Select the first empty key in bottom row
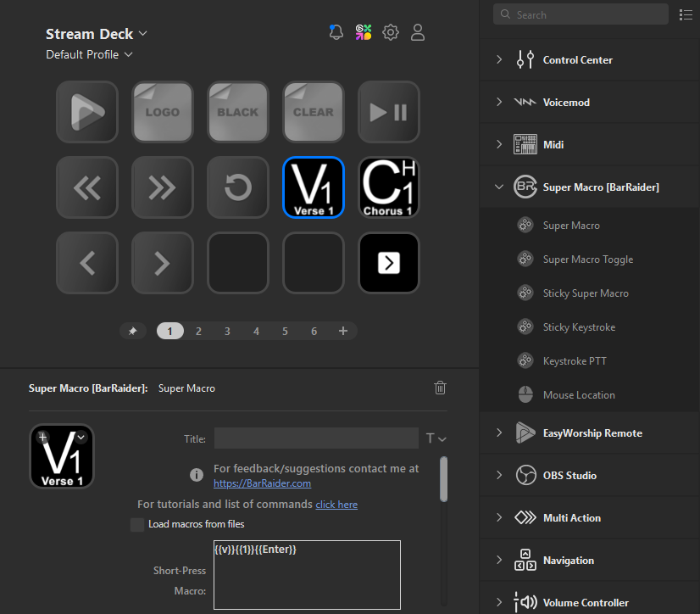 [x=238, y=263]
